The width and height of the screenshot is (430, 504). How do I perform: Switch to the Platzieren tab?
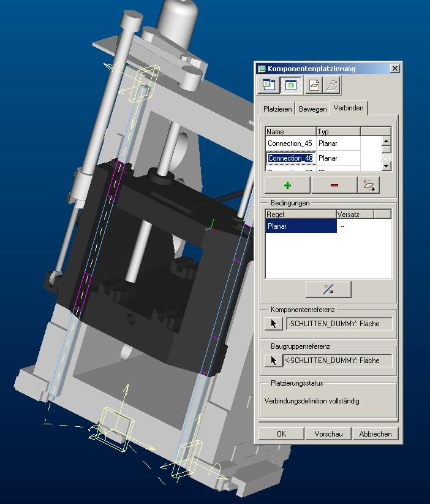pos(277,109)
